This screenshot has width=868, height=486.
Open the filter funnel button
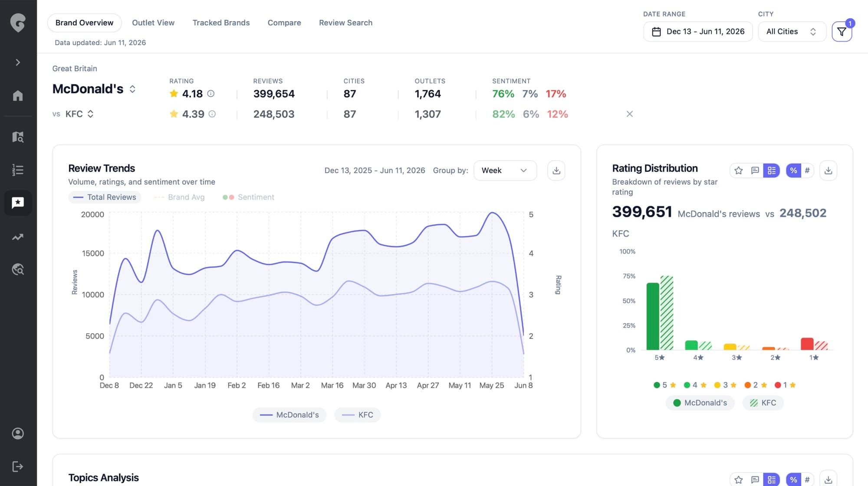coord(842,32)
